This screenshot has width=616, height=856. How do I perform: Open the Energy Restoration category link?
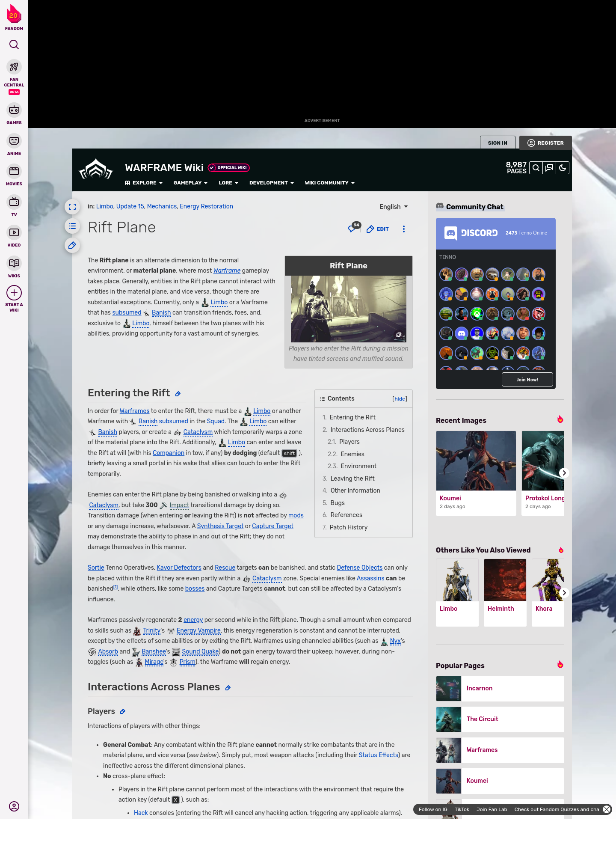(x=206, y=206)
